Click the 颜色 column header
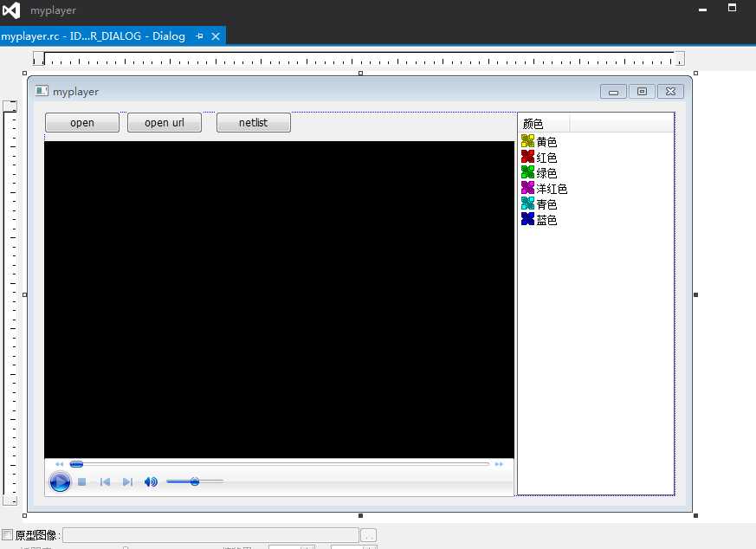 (544, 123)
